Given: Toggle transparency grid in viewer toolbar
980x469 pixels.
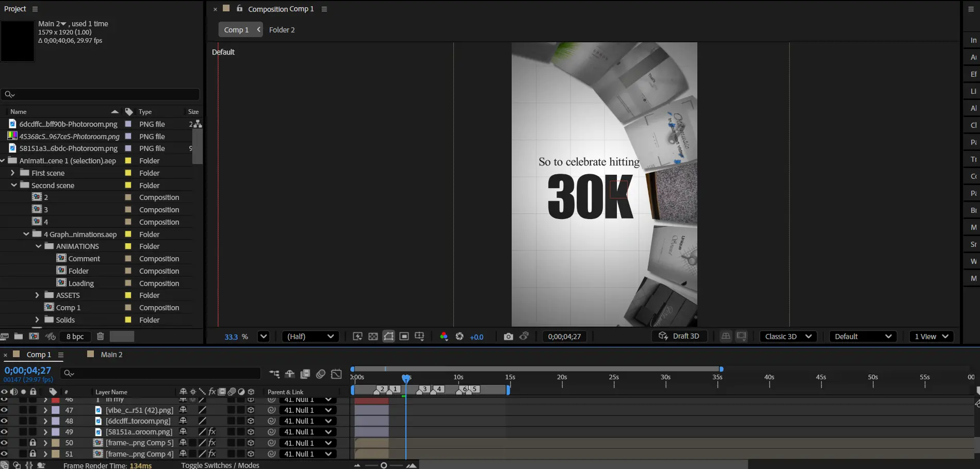Looking at the screenshot, I should click(373, 337).
